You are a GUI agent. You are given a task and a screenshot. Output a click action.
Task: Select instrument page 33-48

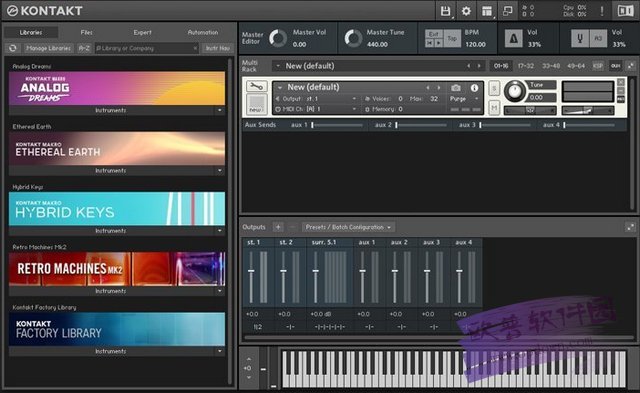click(551, 66)
